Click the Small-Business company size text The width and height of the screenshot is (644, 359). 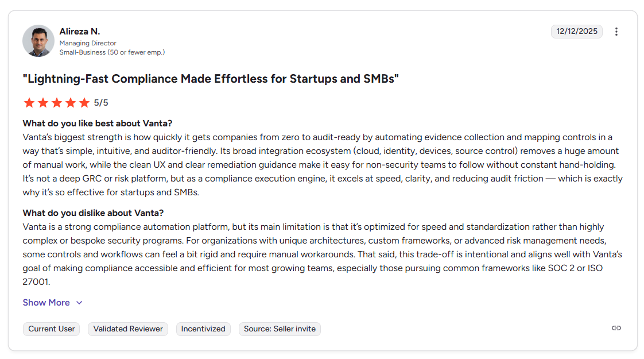[112, 52]
